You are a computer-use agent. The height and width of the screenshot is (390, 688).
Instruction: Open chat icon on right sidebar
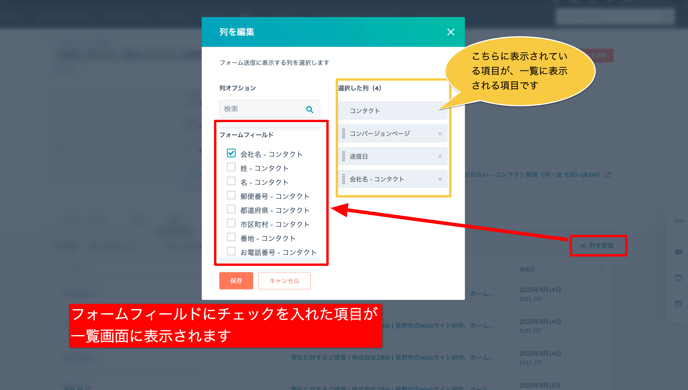tap(678, 252)
